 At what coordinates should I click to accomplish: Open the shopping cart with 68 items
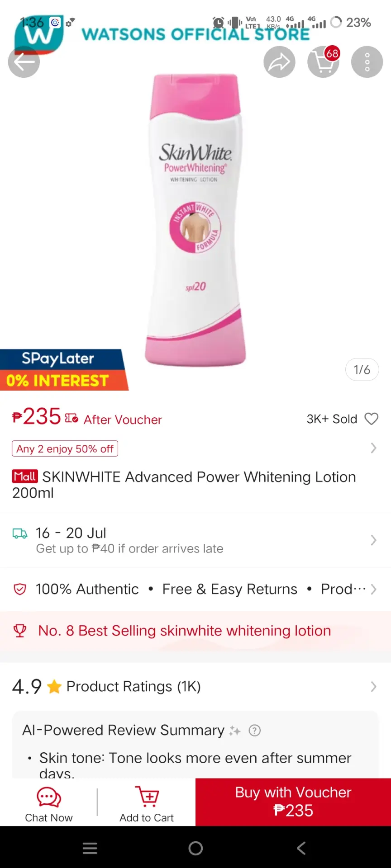(x=323, y=62)
